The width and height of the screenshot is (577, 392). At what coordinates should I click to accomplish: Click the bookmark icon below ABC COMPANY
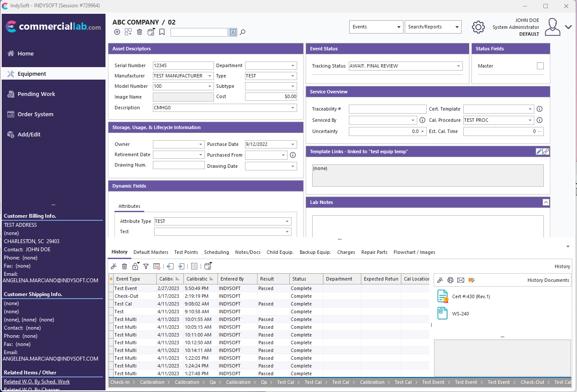coord(162,32)
